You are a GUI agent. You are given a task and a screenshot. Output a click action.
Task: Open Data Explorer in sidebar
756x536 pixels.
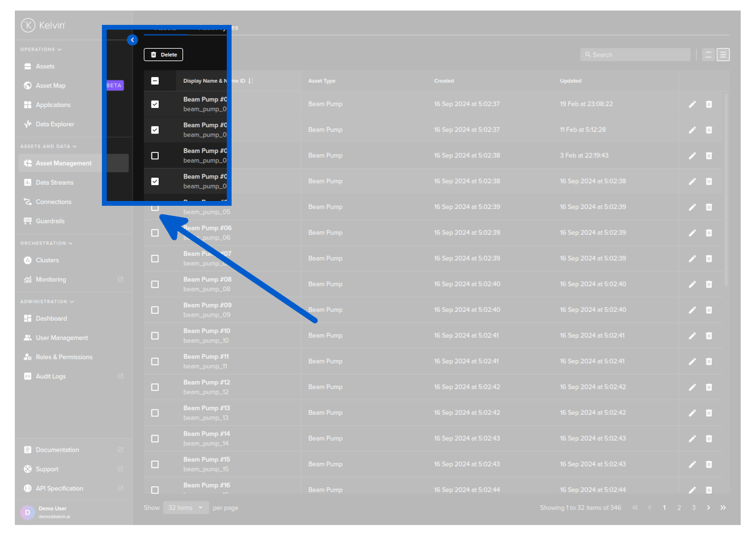(x=55, y=124)
